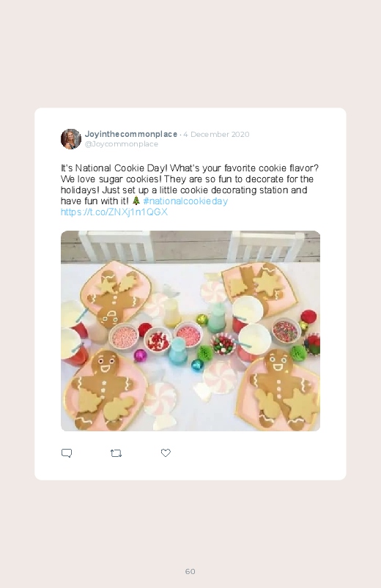Screen dimensions: 381x588
Task: Click the @Joycommonplace handle
Action: 121,144
